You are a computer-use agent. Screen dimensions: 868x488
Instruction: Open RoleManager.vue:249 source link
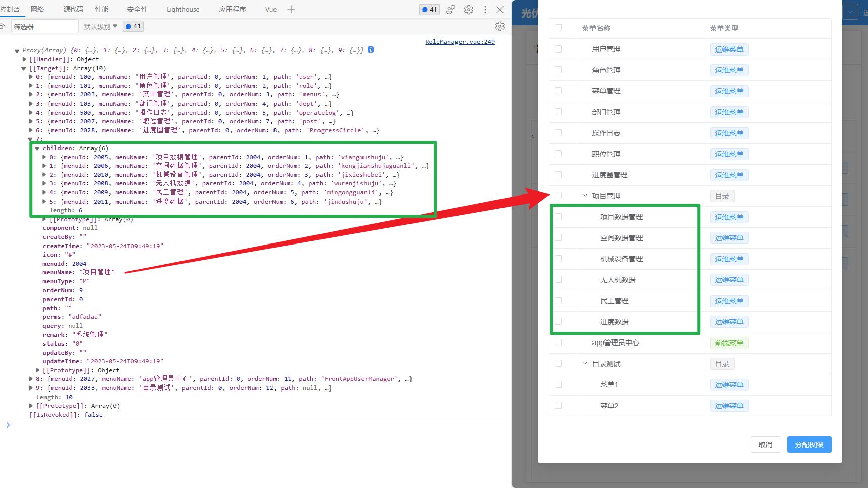pos(460,42)
